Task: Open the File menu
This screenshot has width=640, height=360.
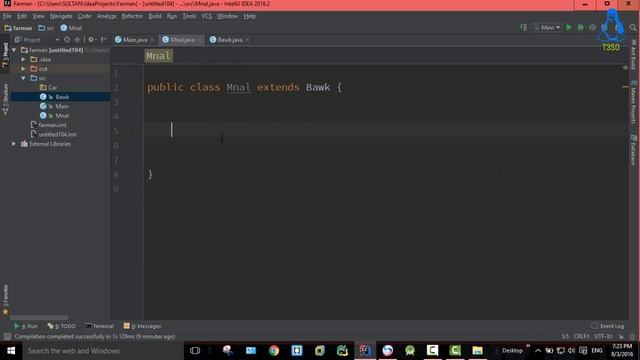Action: coord(7,16)
